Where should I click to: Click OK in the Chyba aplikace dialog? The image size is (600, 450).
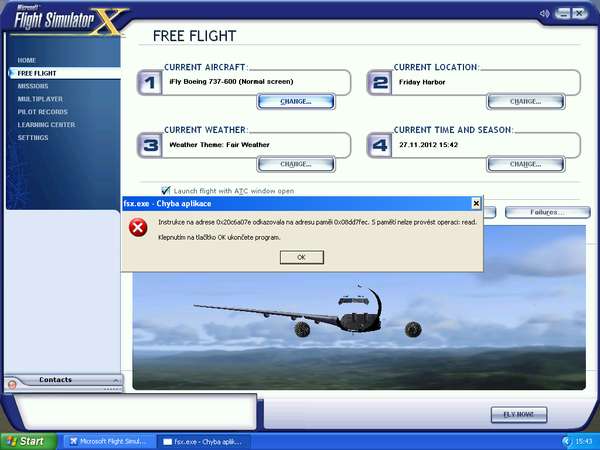point(302,257)
